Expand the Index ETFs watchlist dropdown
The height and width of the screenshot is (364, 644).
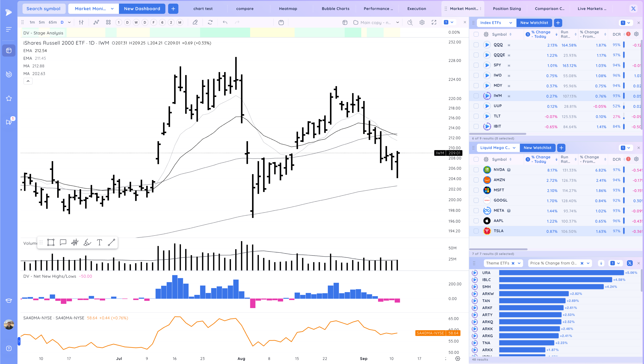511,23
